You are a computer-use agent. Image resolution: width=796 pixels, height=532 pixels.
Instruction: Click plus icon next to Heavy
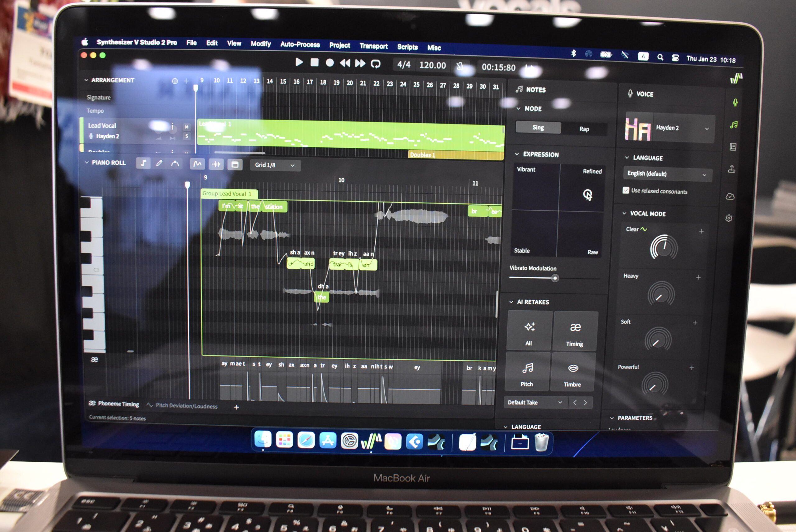(x=698, y=278)
